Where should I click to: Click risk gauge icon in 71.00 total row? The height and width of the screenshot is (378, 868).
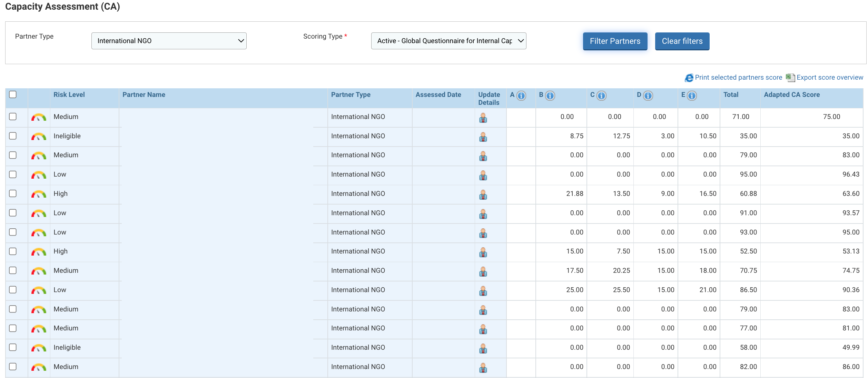coord(39,117)
